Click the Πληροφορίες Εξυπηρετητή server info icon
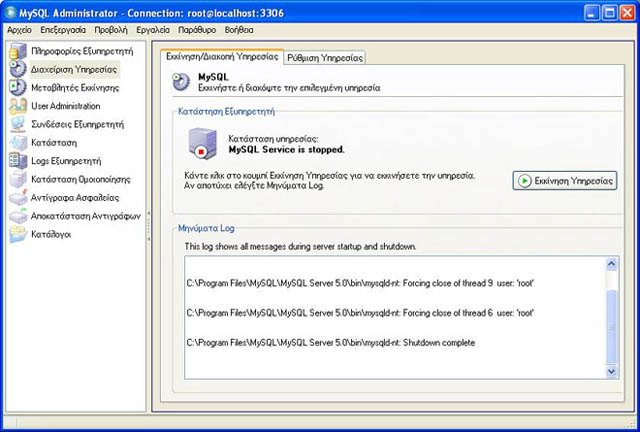 tap(18, 51)
